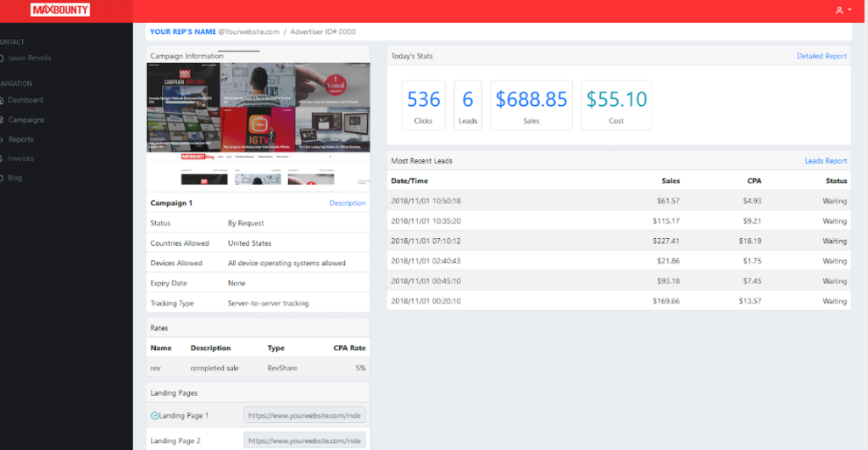
Task: Open Dashboard in the sidebar
Action: [25, 100]
